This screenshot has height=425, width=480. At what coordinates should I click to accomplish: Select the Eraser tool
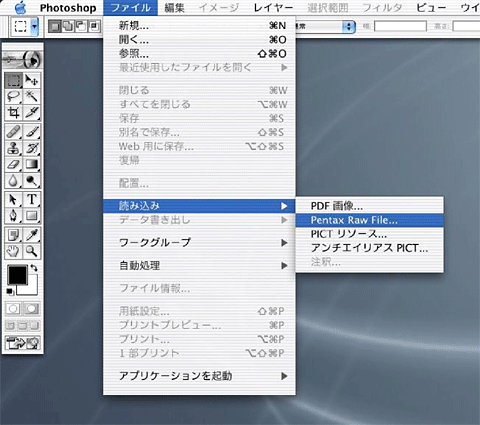click(x=13, y=164)
